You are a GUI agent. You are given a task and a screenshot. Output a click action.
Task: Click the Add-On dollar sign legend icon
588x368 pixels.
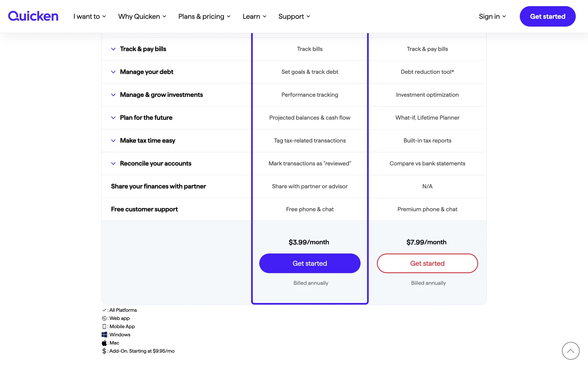tap(104, 351)
